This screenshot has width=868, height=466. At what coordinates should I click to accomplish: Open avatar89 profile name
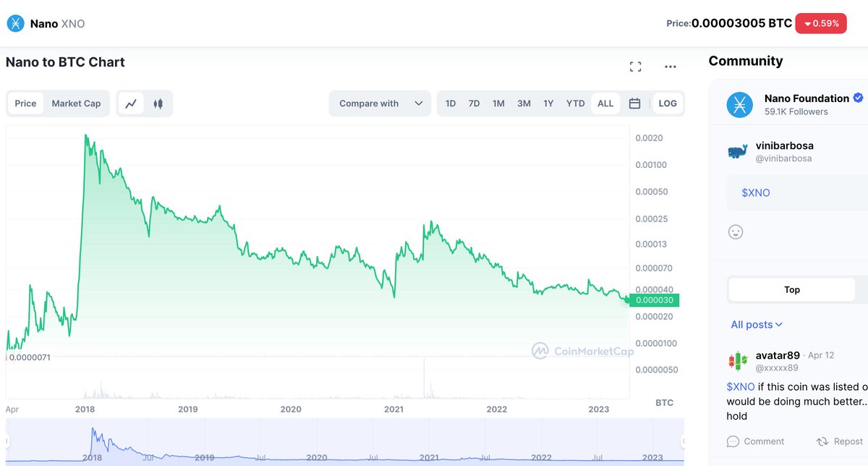point(778,355)
